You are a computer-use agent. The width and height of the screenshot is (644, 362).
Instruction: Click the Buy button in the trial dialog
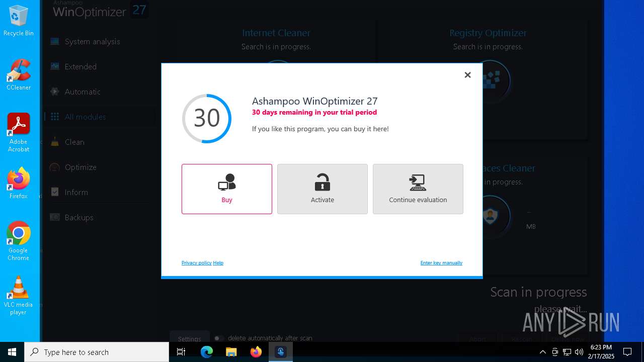(227, 189)
